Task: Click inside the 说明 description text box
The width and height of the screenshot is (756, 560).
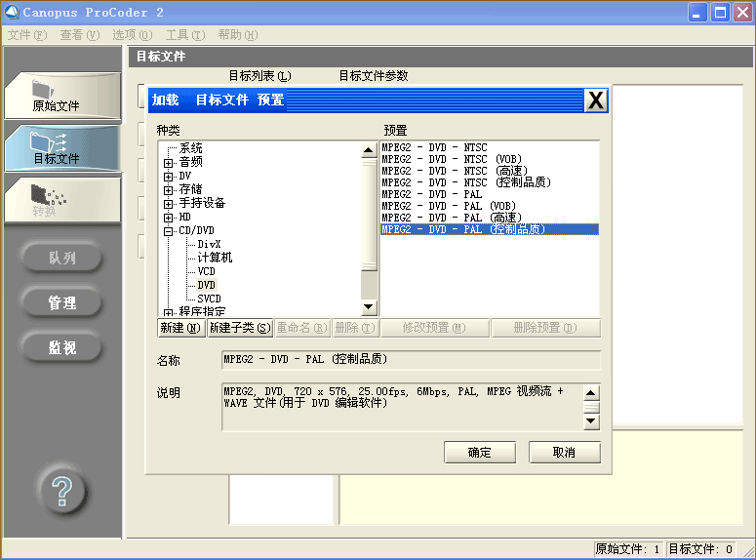Action: pos(402,407)
